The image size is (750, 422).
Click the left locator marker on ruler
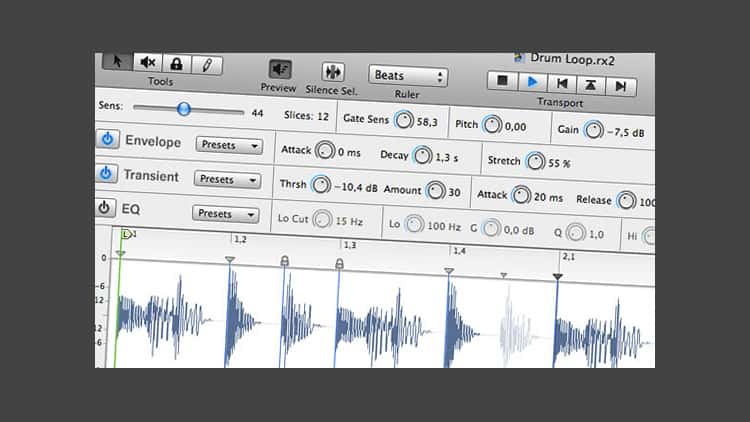[127, 234]
